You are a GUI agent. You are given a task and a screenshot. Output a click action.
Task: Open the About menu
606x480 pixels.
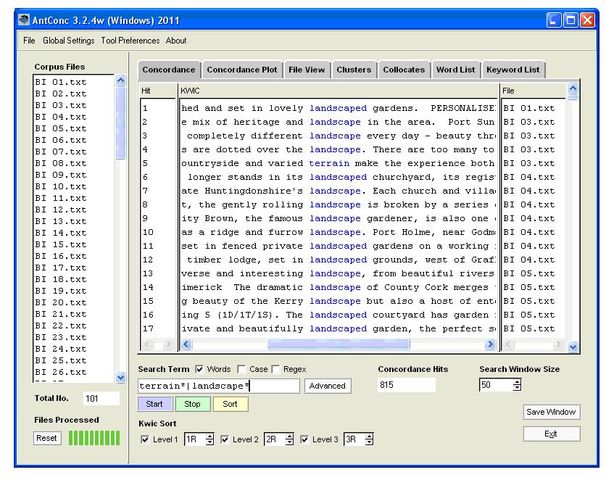coord(176,41)
